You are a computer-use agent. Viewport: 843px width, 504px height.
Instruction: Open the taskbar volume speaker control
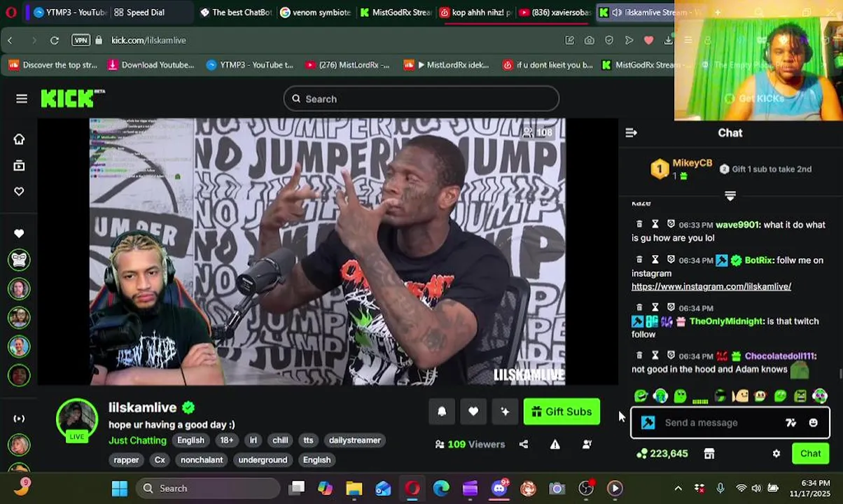pyautogui.click(x=757, y=489)
